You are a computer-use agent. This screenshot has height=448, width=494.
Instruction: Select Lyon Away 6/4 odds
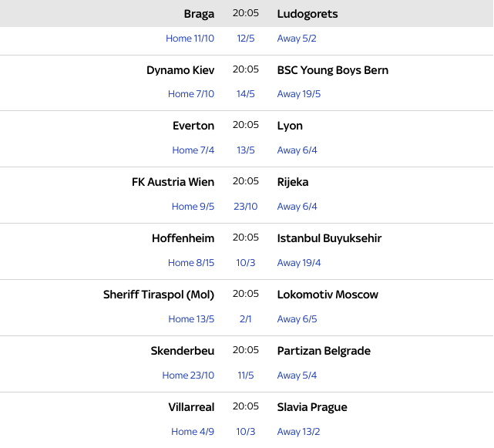pos(297,150)
